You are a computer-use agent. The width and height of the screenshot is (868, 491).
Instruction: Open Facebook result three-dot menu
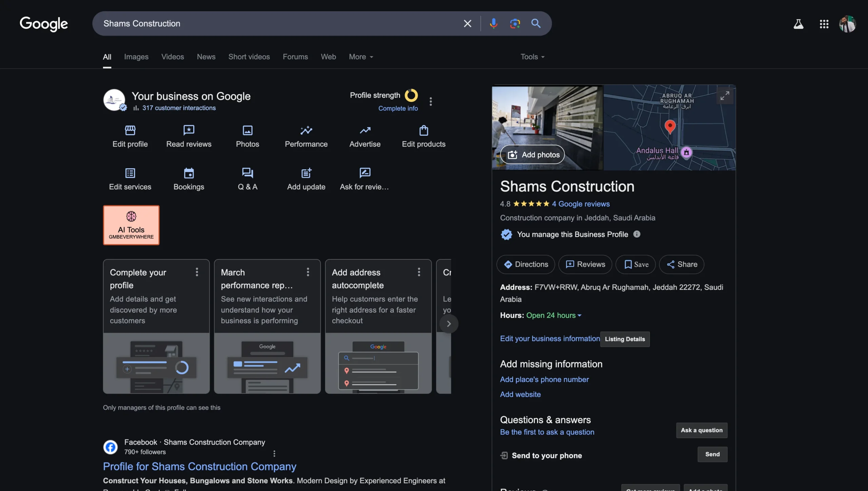[x=274, y=453]
